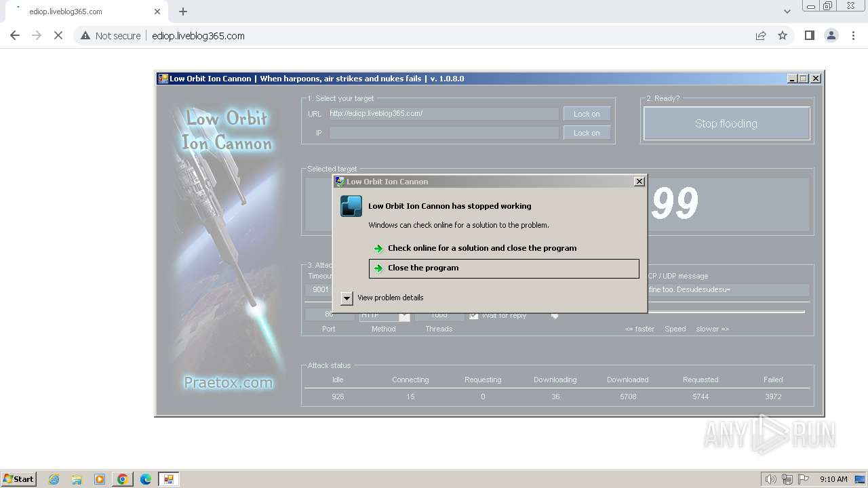Click the Connecting count 15
868x488 pixels.
tap(410, 396)
